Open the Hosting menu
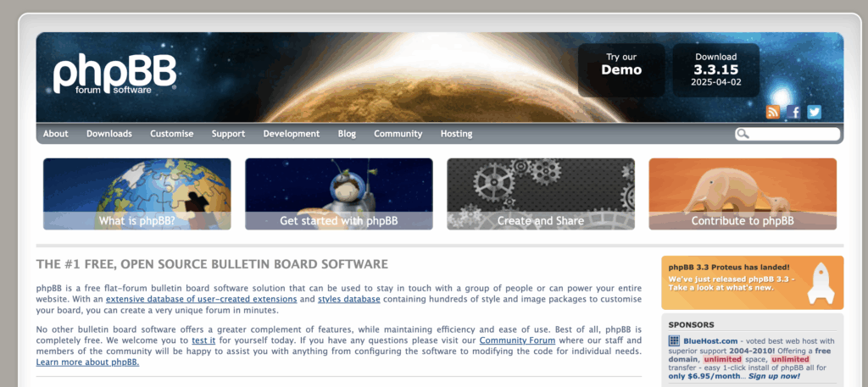Image resolution: width=868 pixels, height=387 pixels. click(x=456, y=134)
